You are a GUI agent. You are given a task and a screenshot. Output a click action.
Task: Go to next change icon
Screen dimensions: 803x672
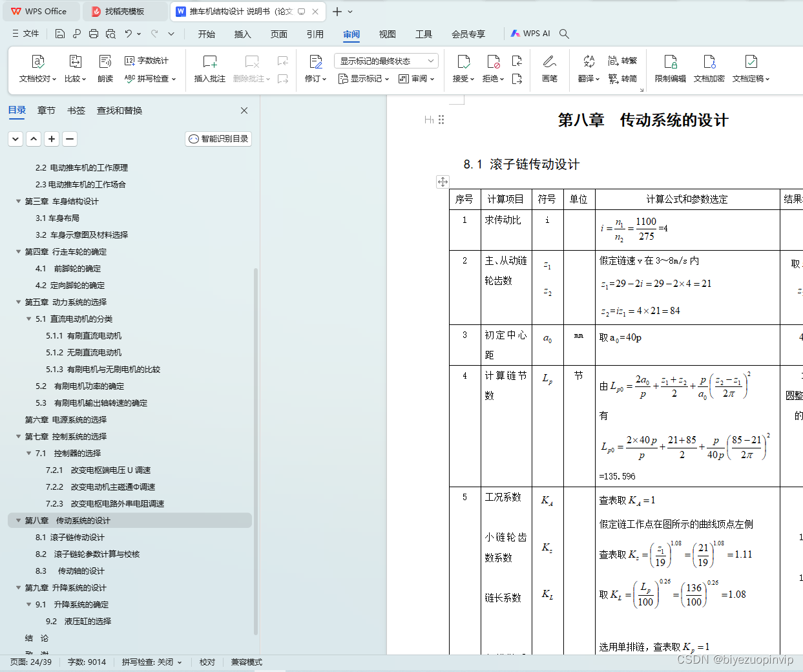(x=517, y=79)
